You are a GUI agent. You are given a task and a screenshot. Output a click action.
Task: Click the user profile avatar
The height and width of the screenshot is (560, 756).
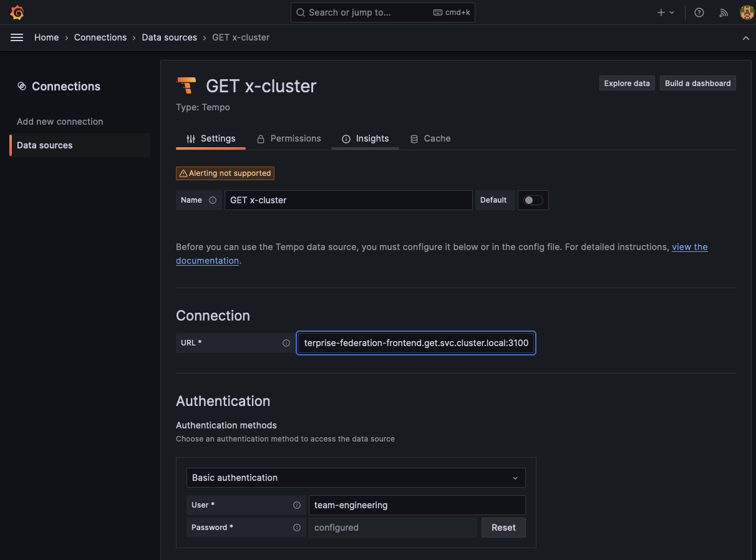coord(747,12)
